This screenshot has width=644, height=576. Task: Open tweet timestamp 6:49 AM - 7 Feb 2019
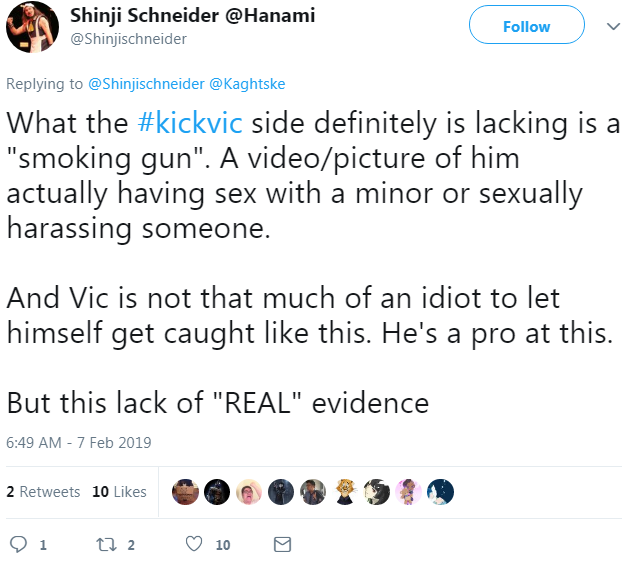[79, 442]
